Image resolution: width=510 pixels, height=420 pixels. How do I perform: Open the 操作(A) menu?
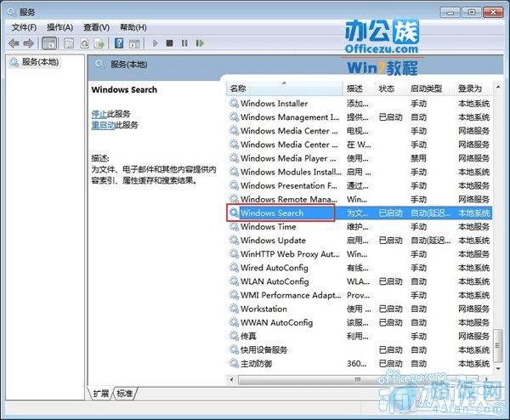[60, 27]
